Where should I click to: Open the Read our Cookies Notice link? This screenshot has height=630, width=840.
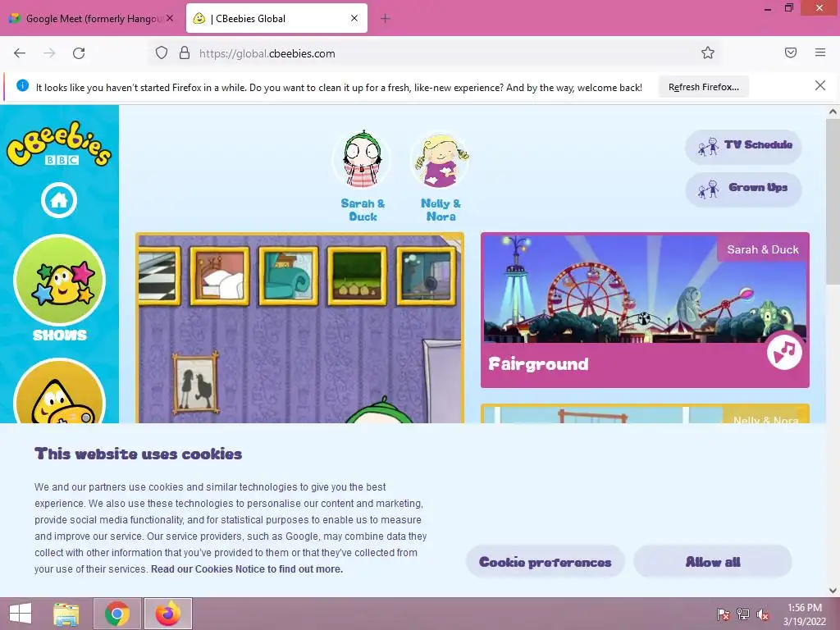point(246,569)
